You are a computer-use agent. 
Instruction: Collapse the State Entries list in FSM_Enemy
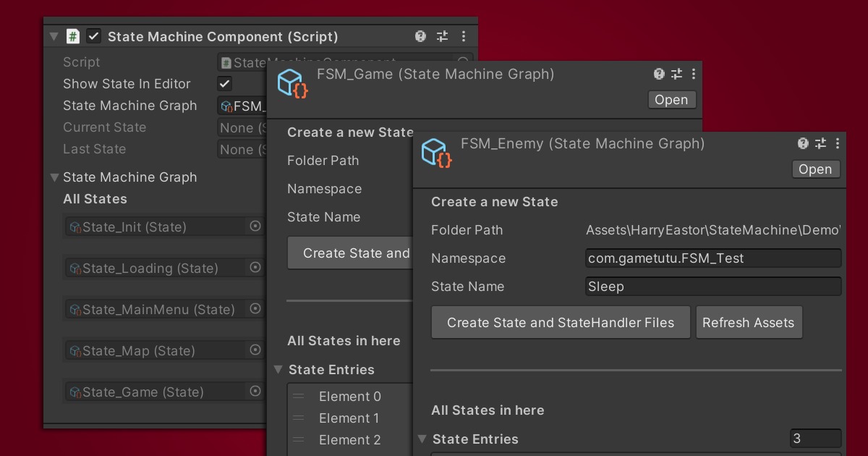tap(423, 439)
